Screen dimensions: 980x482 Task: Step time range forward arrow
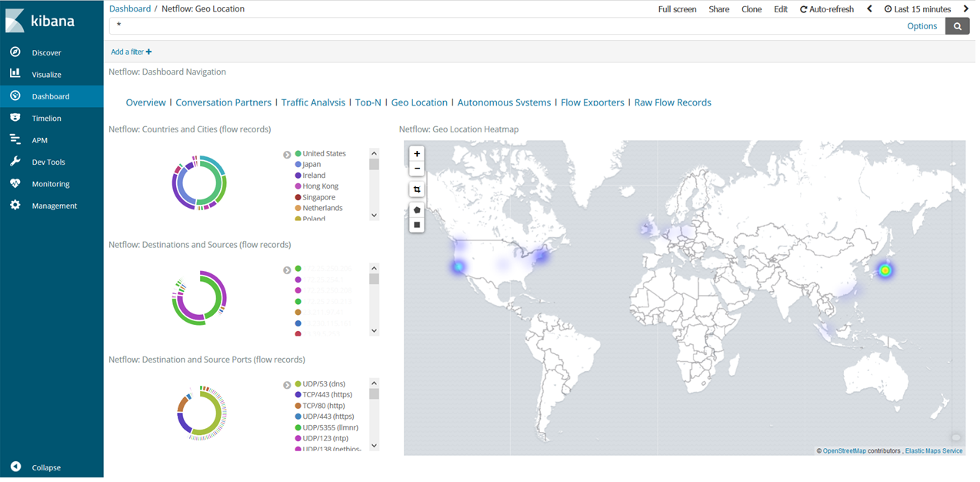(x=966, y=9)
